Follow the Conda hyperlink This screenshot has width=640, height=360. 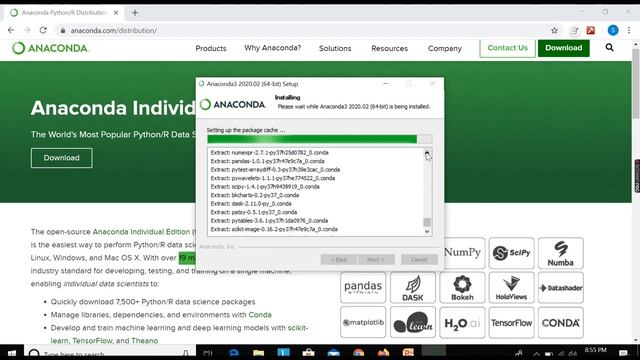pos(260,315)
